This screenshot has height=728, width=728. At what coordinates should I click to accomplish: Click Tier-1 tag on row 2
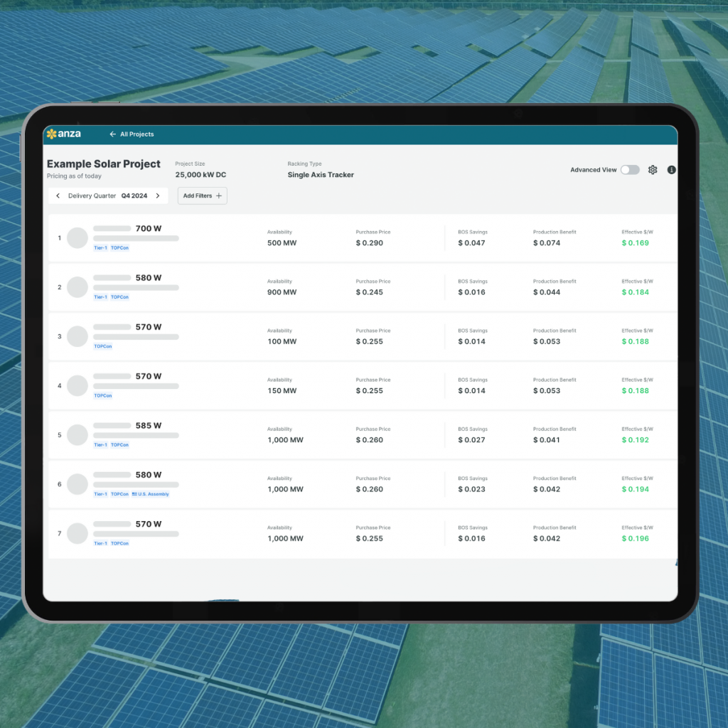click(100, 297)
